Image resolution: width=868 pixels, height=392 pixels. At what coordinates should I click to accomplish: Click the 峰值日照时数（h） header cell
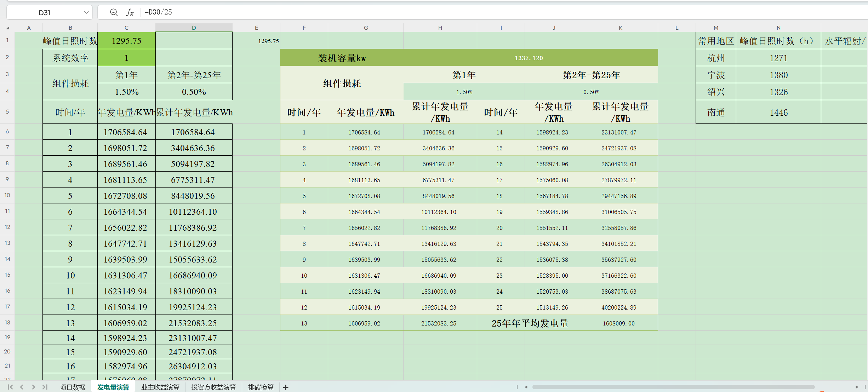tap(778, 41)
